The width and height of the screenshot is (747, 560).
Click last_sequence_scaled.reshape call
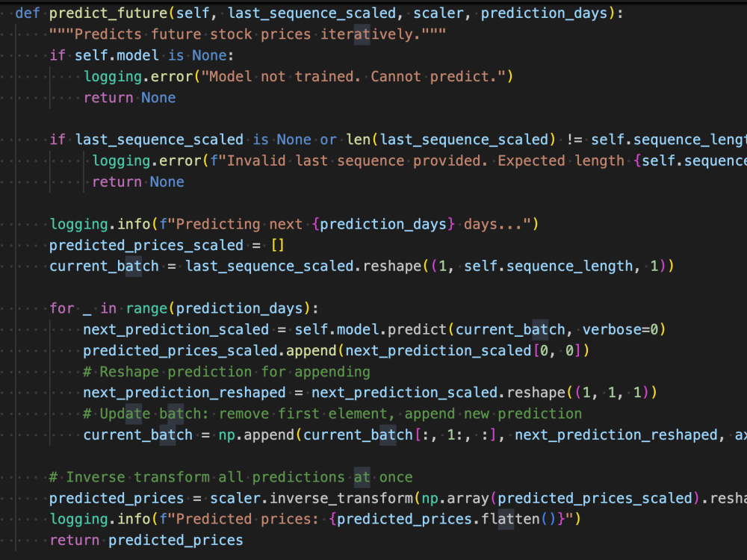[430, 267]
